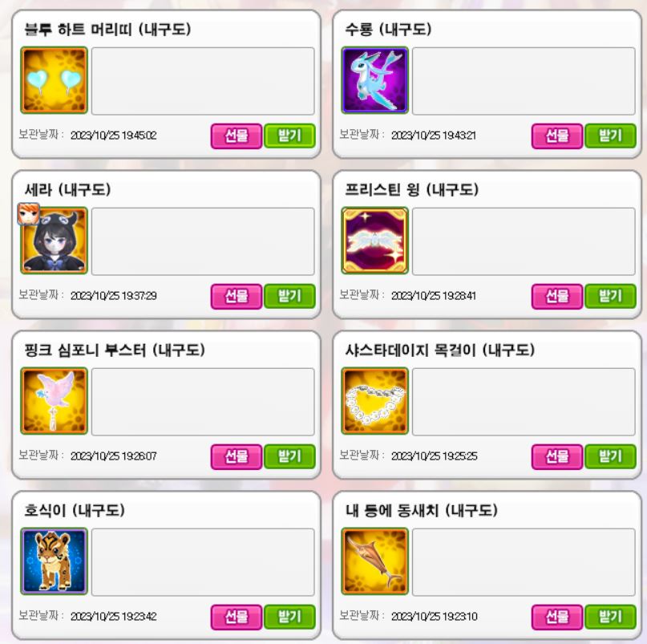Click the empty text area beside 호식이

[203, 562]
